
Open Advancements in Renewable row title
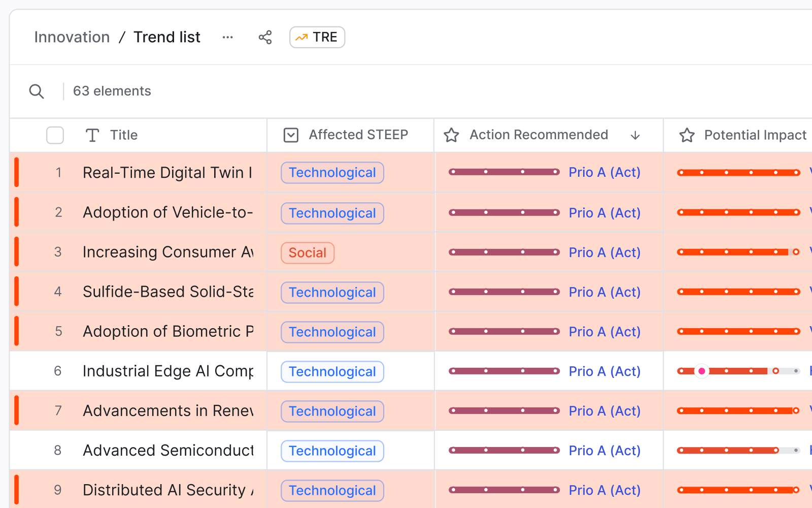click(167, 410)
